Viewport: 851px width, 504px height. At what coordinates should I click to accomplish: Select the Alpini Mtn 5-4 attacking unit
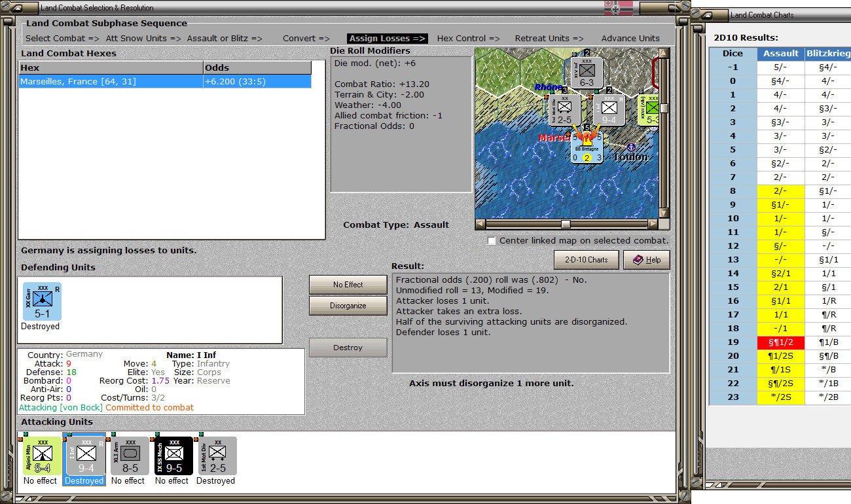click(41, 456)
